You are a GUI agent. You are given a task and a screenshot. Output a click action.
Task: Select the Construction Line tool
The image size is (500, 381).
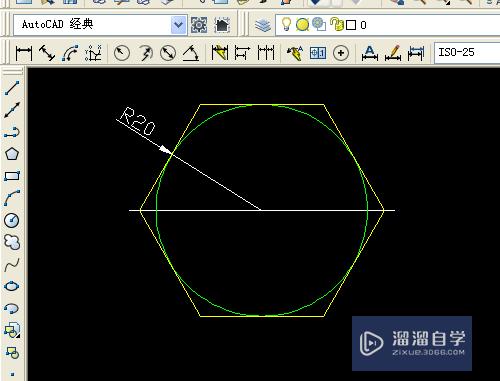pos(12,110)
